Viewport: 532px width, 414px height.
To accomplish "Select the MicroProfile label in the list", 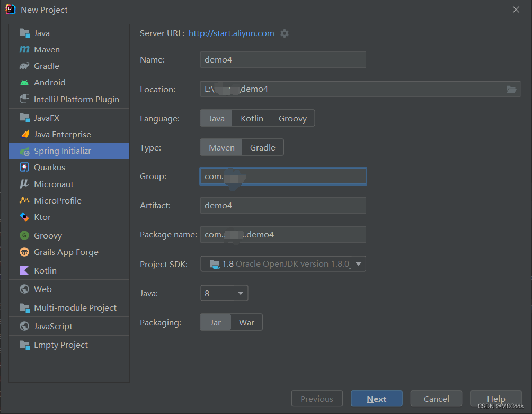I will [58, 200].
